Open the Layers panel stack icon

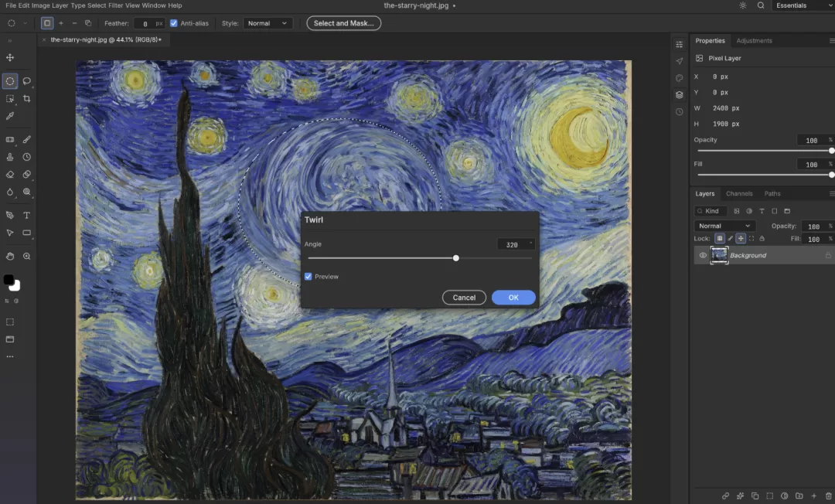tap(679, 95)
